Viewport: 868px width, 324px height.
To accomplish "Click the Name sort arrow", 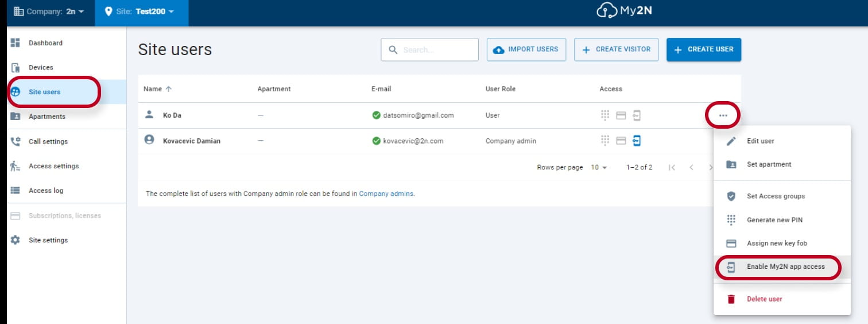I will point(169,89).
